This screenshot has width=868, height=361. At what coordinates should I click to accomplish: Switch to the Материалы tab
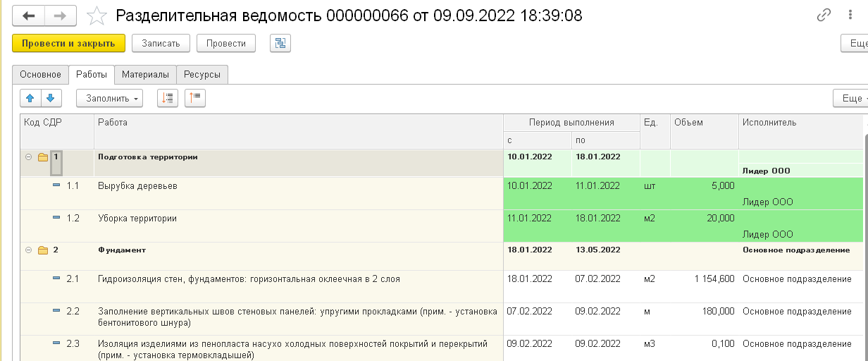145,75
